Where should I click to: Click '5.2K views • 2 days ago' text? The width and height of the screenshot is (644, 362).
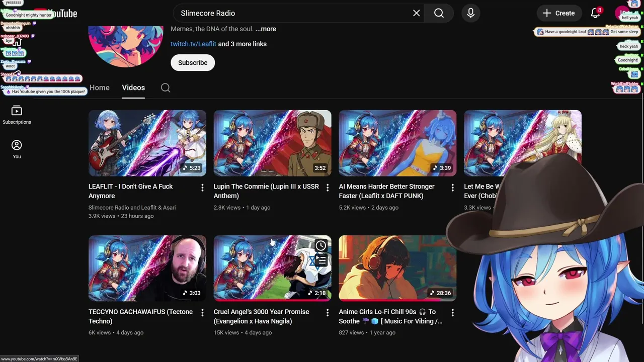(368, 207)
